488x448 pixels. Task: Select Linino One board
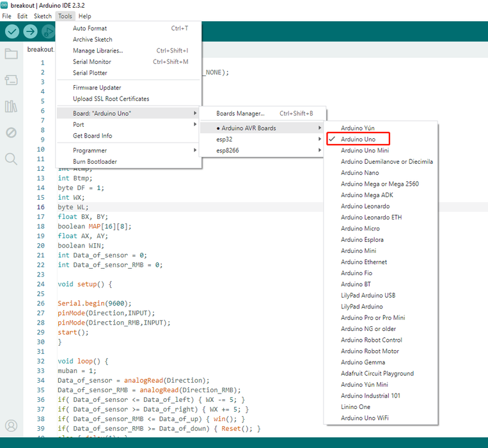pyautogui.click(x=381, y=407)
